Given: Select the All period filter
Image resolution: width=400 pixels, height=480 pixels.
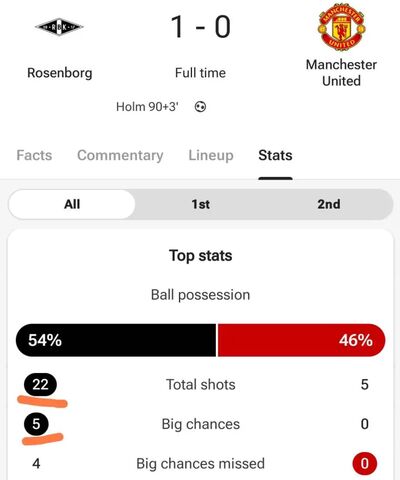Looking at the screenshot, I should [72, 204].
